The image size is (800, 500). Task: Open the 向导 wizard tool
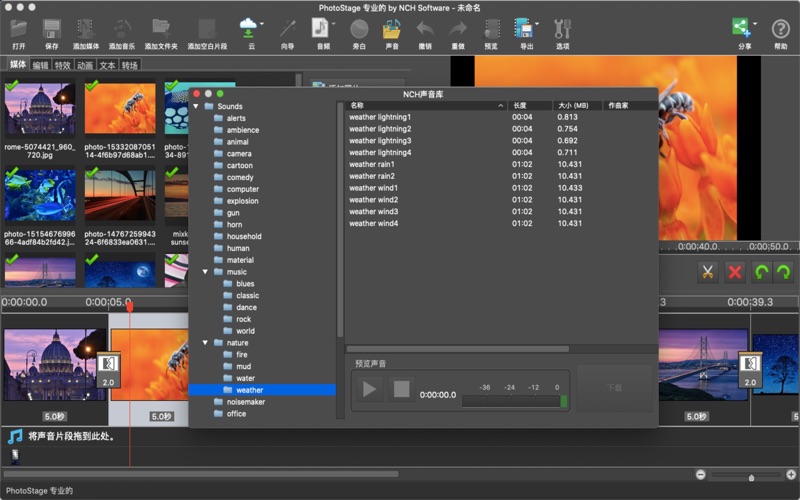[x=288, y=30]
